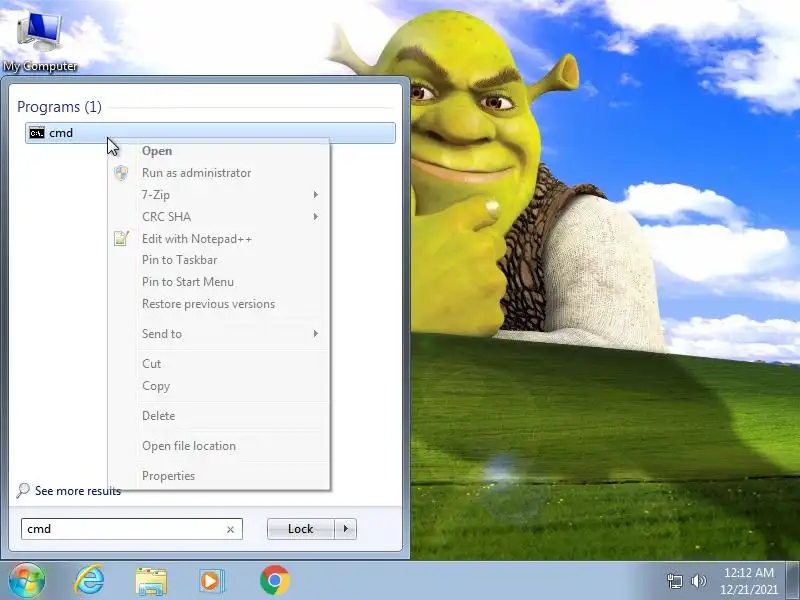Select Pin to Taskbar
The image size is (800, 600).
point(219,260)
